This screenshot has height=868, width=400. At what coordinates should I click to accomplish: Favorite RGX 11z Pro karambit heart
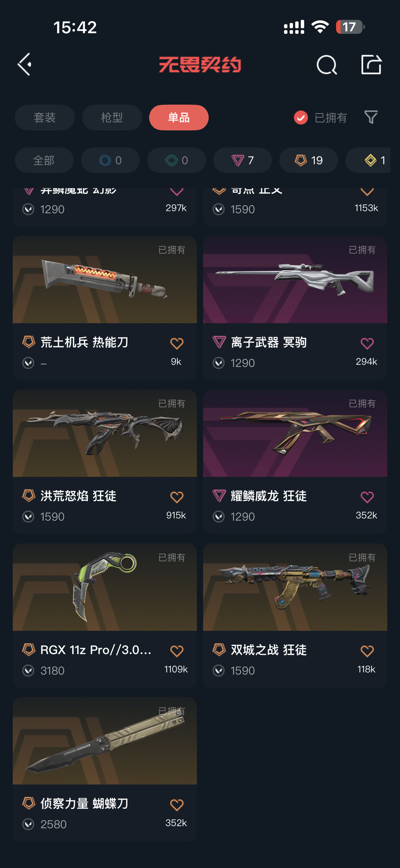177,651
